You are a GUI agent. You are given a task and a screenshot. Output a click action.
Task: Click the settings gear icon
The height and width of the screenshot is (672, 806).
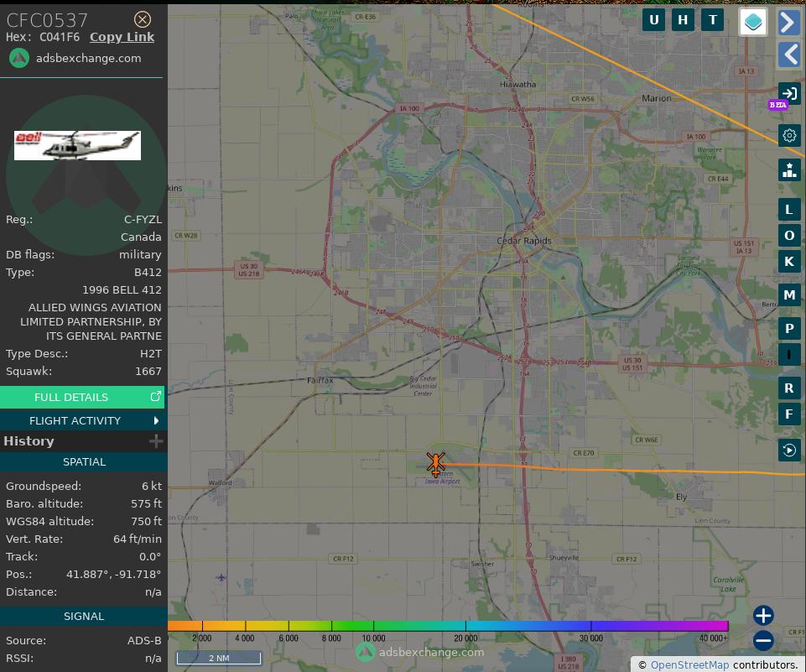click(x=789, y=135)
